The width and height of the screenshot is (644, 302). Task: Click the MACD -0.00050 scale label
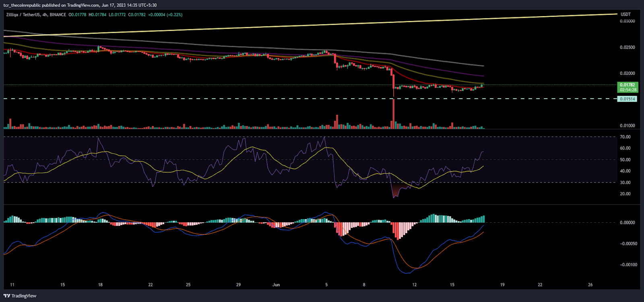pos(628,244)
